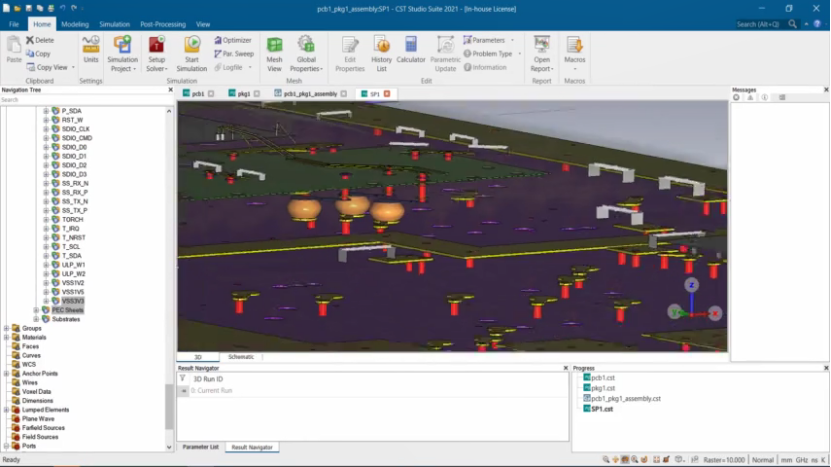
Task: Click the filter icon in Result Navigator
Action: pos(182,378)
